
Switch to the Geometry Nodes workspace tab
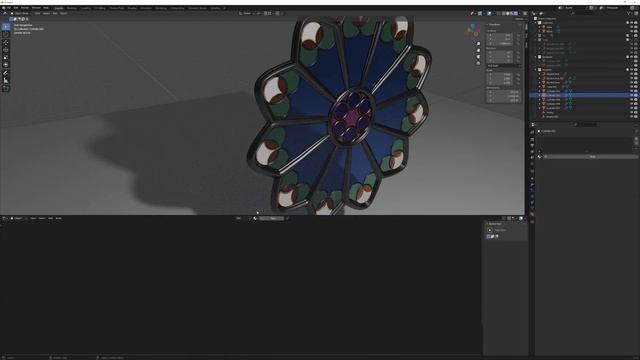point(198,8)
